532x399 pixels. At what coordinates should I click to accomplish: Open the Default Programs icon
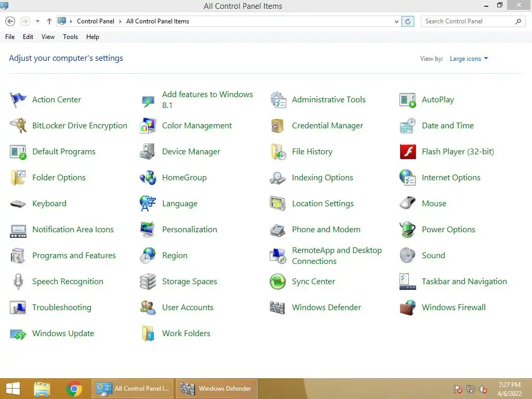tap(18, 152)
